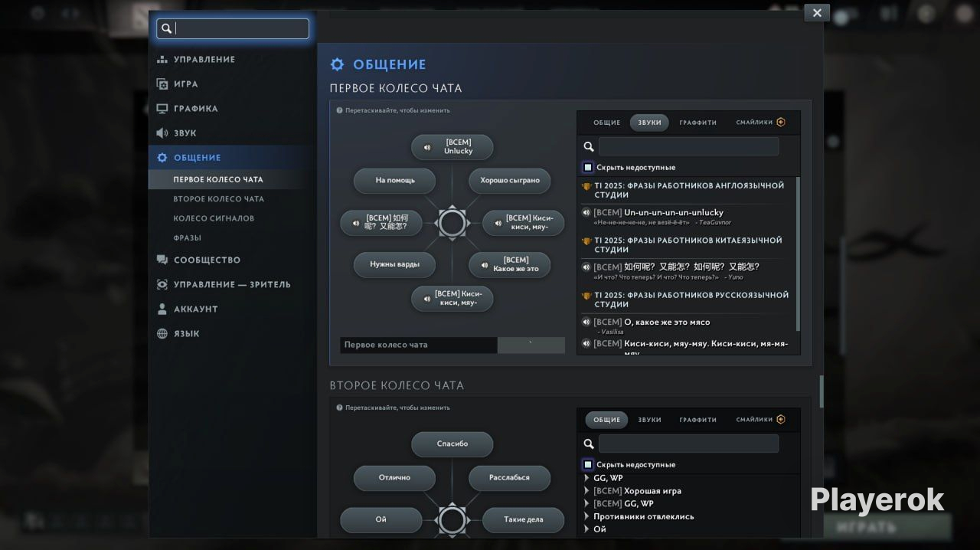Click the help icon near first Перетаскивайте hint
This screenshot has width=980, height=550.
[x=340, y=110]
